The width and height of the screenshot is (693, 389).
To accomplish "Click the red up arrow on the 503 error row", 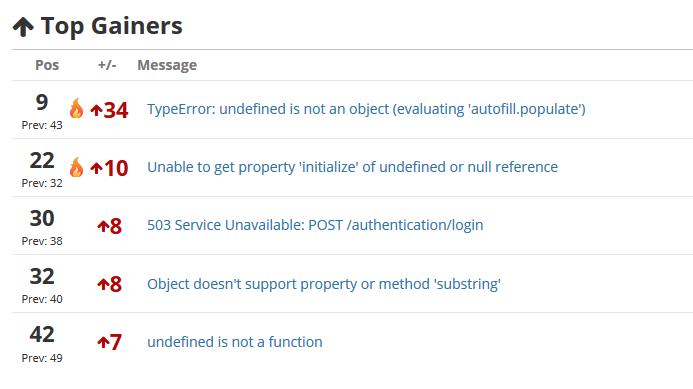I will pyautogui.click(x=103, y=227).
